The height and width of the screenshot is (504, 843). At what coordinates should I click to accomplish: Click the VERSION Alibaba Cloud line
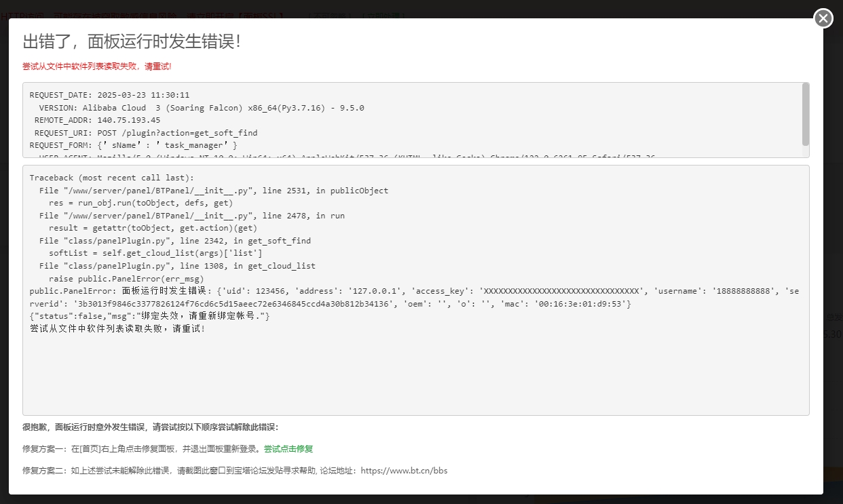tap(202, 108)
